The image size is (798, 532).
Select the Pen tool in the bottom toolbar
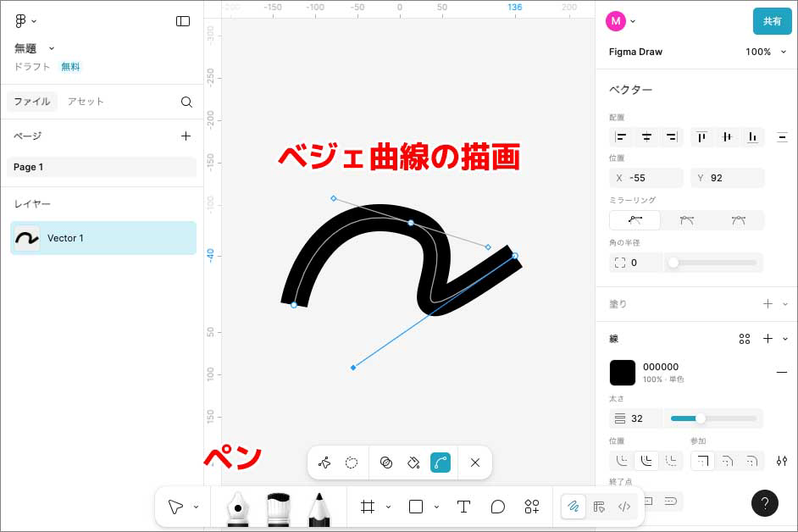pyautogui.click(x=238, y=507)
